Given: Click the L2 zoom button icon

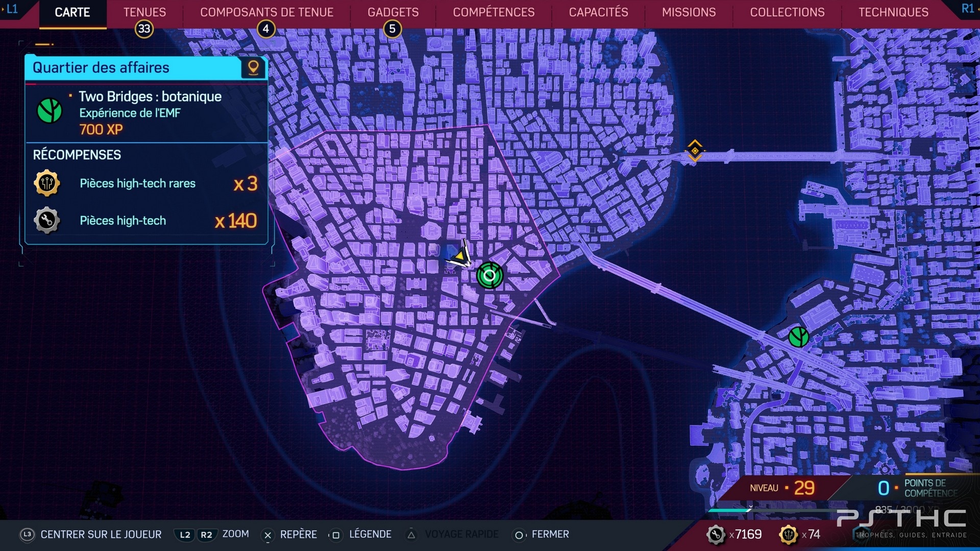Looking at the screenshot, I should click(185, 535).
